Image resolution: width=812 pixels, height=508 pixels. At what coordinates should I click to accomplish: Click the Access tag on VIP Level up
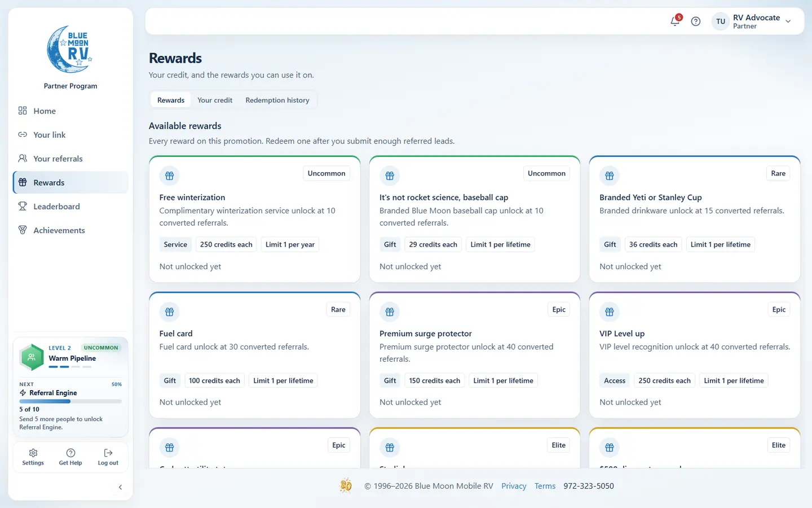[x=615, y=380]
